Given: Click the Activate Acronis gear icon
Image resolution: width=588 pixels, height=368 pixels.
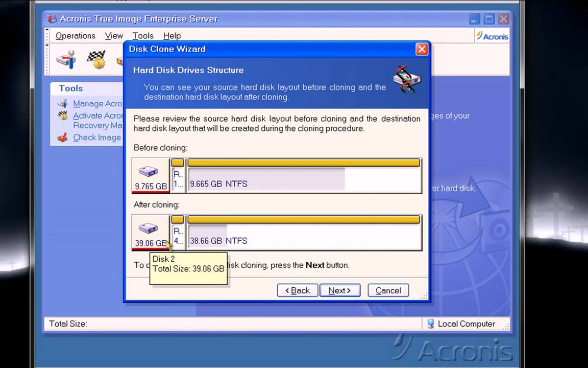Looking at the screenshot, I should [63, 116].
